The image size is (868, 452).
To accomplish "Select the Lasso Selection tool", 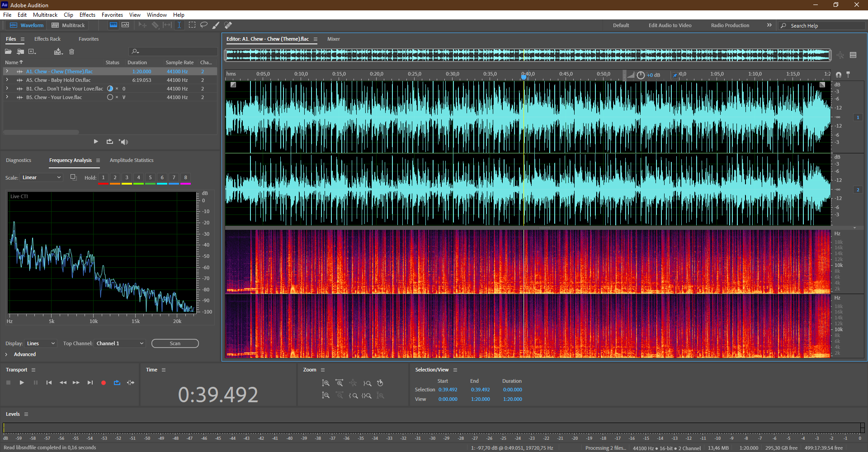I will click(x=204, y=25).
